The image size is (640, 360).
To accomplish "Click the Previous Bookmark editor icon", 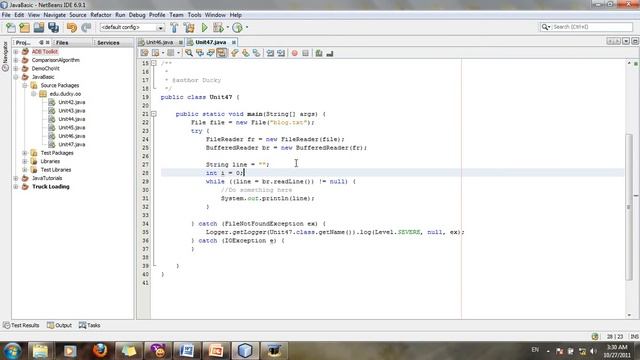I will [235, 53].
